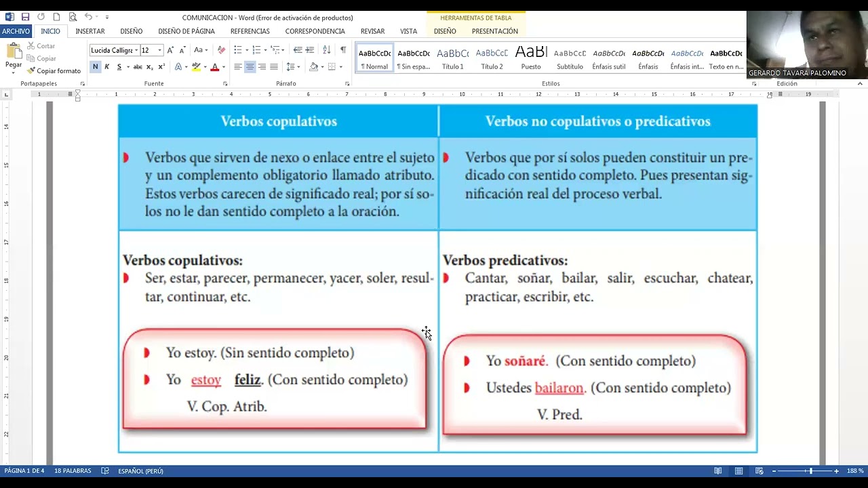
Task: Open the Change Case (Aa) dropdown
Action: tap(200, 50)
